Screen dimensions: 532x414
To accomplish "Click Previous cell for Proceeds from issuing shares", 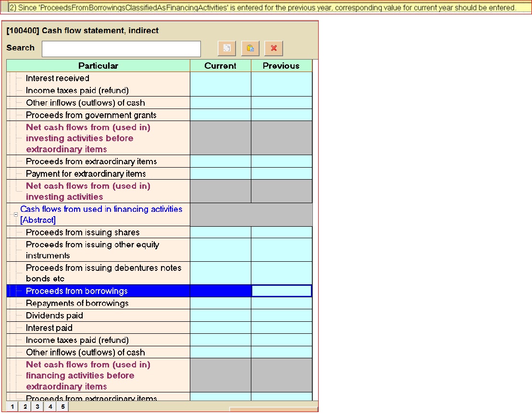I will (281, 232).
